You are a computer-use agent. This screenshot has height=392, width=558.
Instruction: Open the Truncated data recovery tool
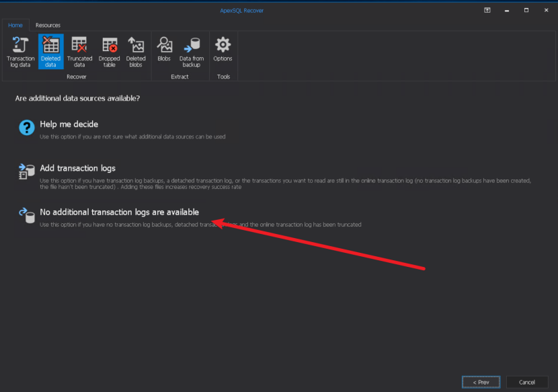tap(79, 52)
